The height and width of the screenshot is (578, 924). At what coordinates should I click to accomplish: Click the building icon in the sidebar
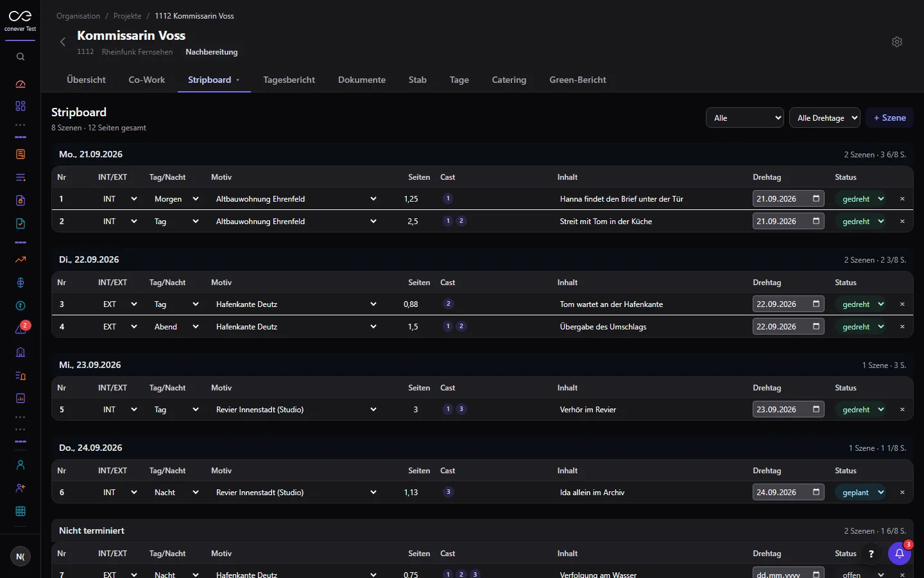coord(21,352)
